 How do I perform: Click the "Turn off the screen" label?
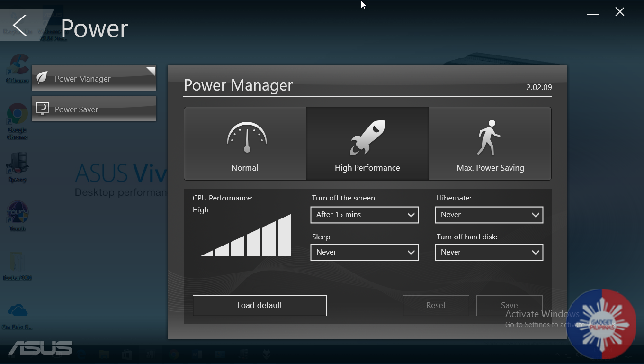(343, 198)
